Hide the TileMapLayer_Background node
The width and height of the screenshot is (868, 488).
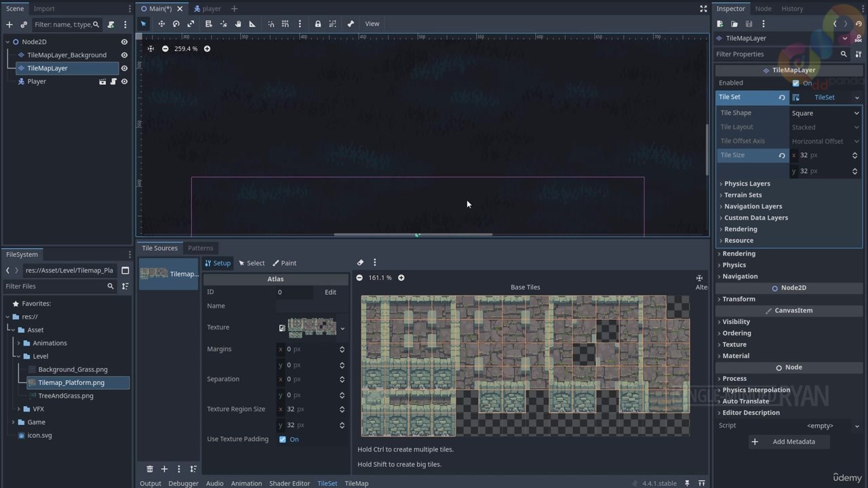[x=124, y=55]
